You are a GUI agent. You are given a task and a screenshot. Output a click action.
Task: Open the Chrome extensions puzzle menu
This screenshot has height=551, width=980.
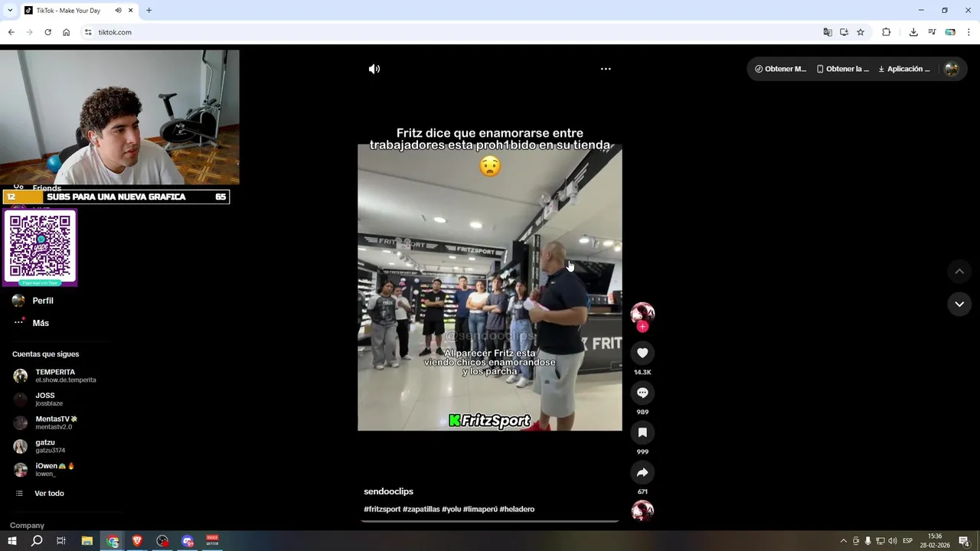[x=887, y=32]
